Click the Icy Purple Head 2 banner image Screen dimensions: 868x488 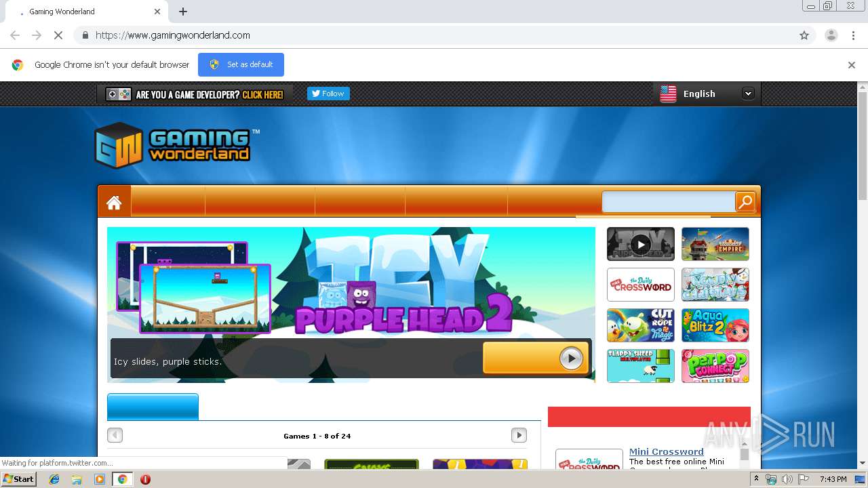pos(351,305)
